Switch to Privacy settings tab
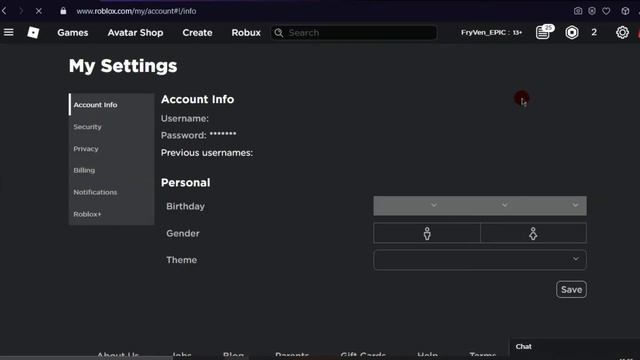Image resolution: width=640 pixels, height=360 pixels. [x=111, y=149]
